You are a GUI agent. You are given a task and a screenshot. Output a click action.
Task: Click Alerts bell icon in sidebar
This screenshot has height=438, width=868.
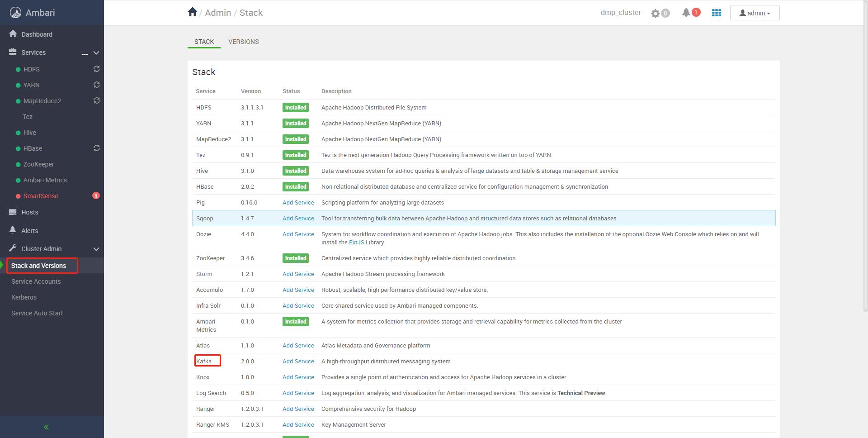pos(13,230)
